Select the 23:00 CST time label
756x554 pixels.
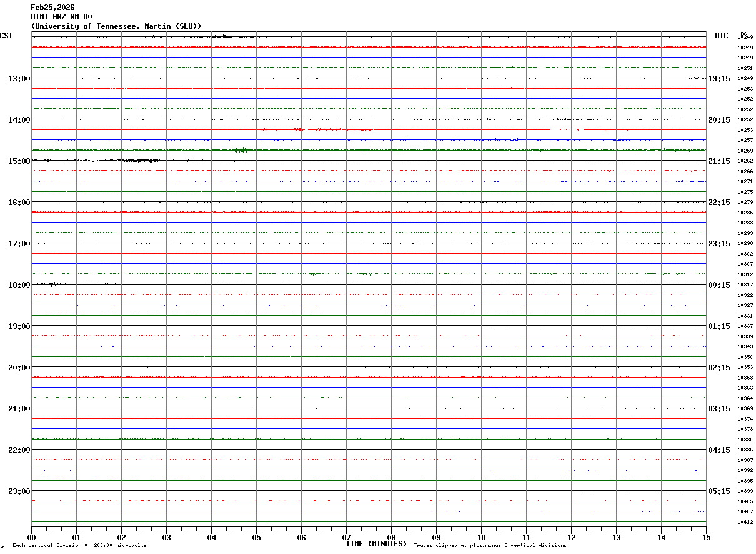click(x=19, y=491)
